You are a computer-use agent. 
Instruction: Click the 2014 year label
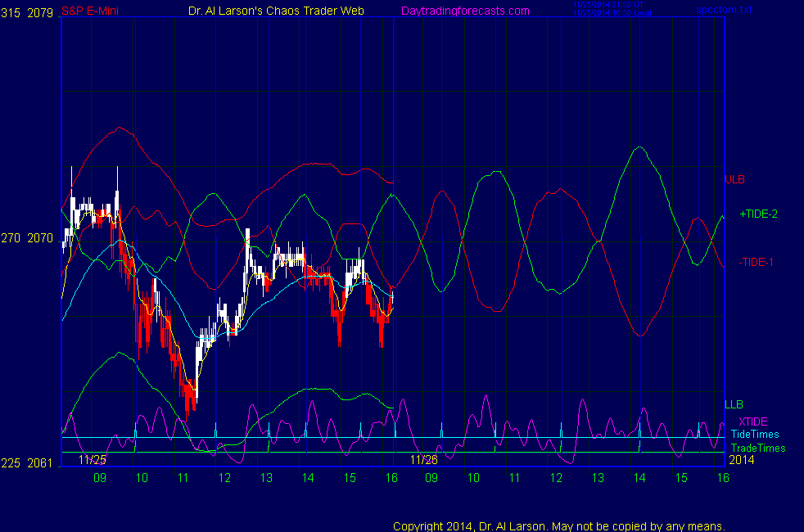pyautogui.click(x=742, y=460)
